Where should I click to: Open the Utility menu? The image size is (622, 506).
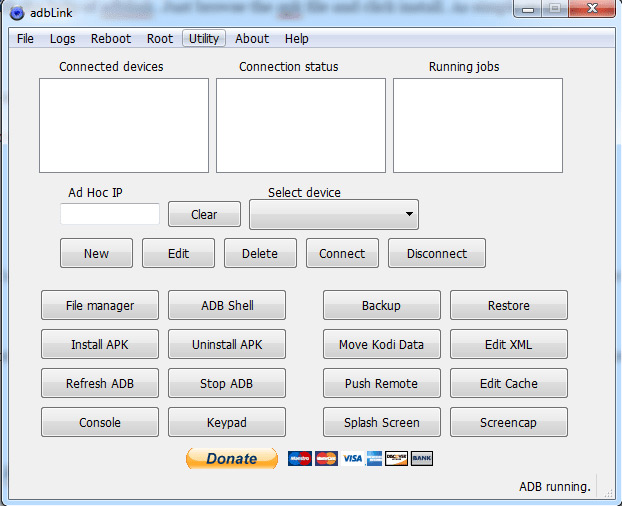point(204,38)
